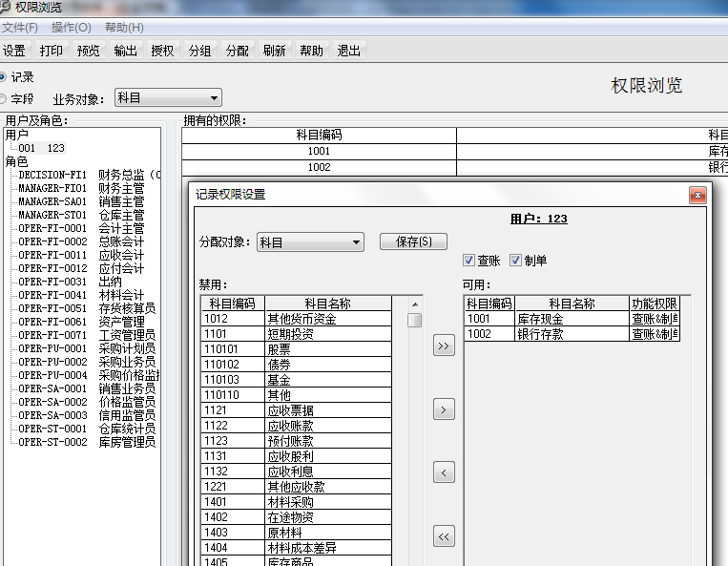This screenshot has width=728, height=566.
Task: Open the 业务对象 dropdown
Action: tap(168, 98)
